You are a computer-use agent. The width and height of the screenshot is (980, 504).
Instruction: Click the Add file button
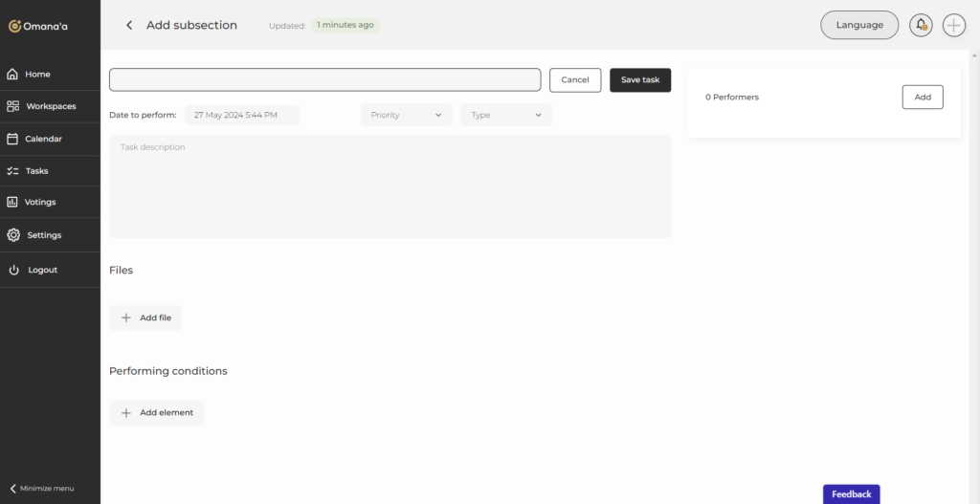click(145, 318)
